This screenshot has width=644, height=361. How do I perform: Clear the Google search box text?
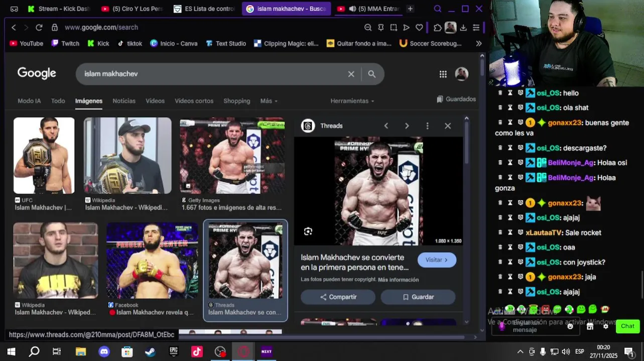[351, 74]
